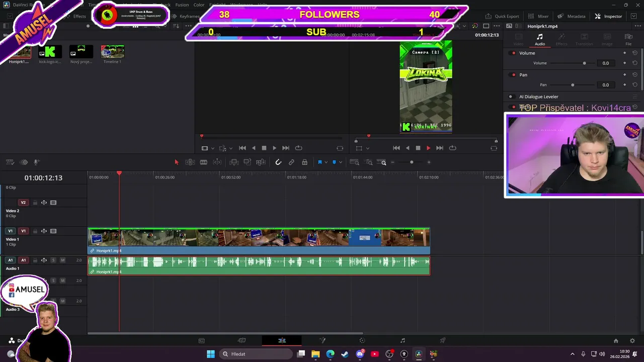The width and height of the screenshot is (644, 362).
Task: Toggle Linked Selection chain icon
Action: pos(291,162)
